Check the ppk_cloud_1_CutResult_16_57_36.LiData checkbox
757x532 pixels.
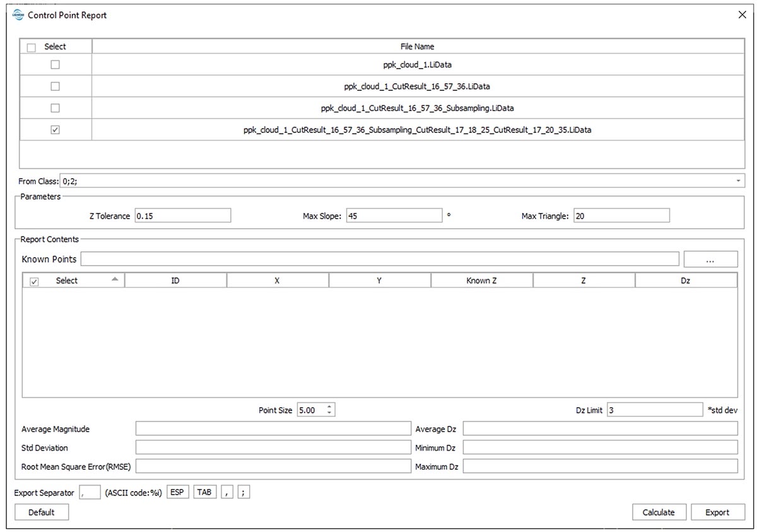coord(55,86)
